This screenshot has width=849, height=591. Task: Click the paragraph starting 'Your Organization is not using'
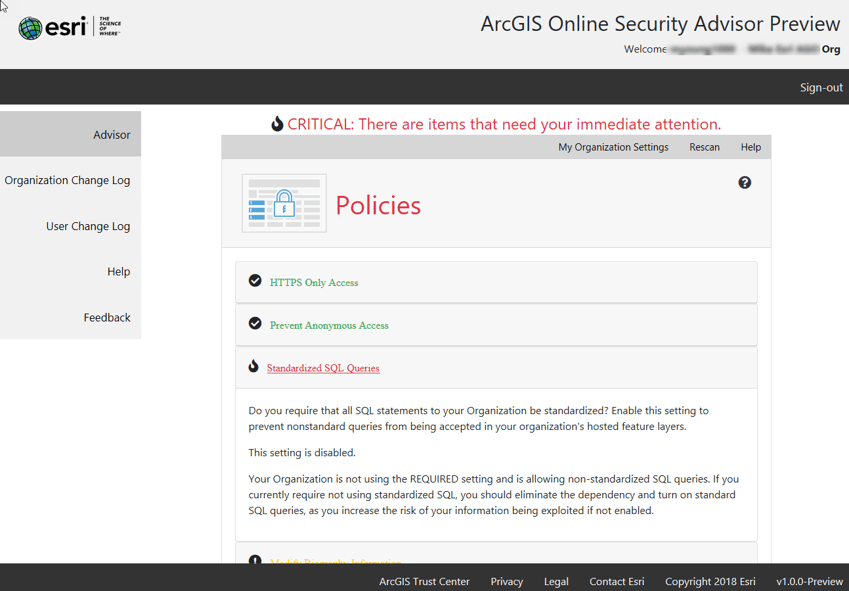[494, 495]
